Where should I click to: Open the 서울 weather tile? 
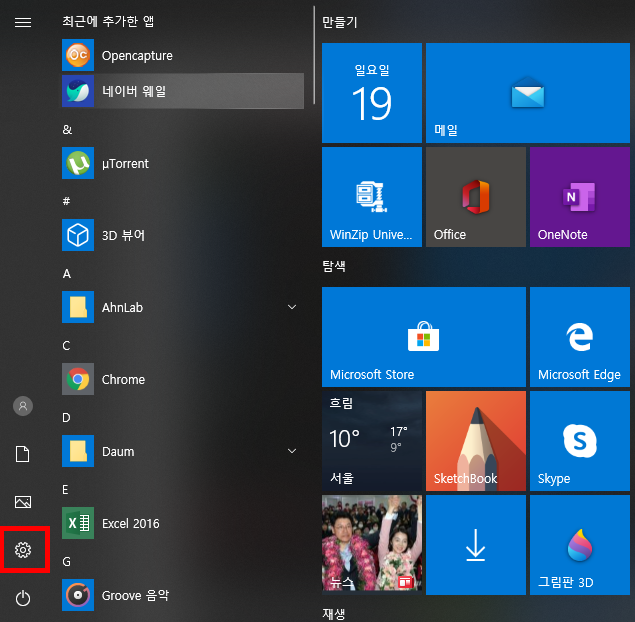(x=372, y=441)
